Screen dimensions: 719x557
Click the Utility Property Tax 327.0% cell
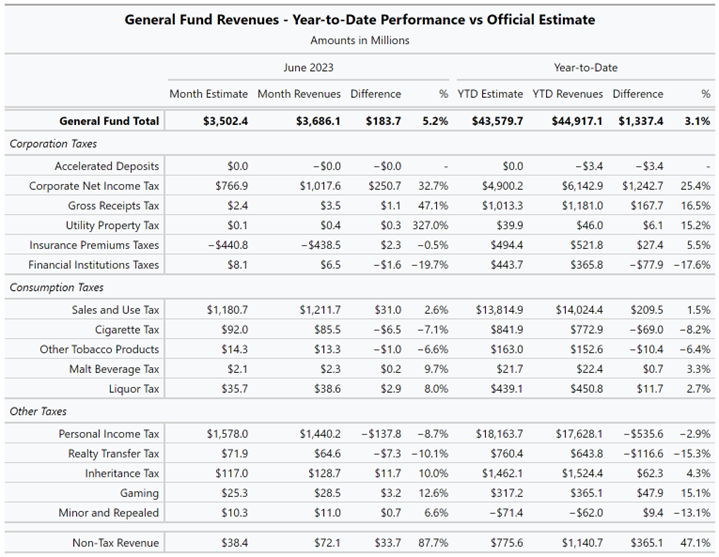428,226
